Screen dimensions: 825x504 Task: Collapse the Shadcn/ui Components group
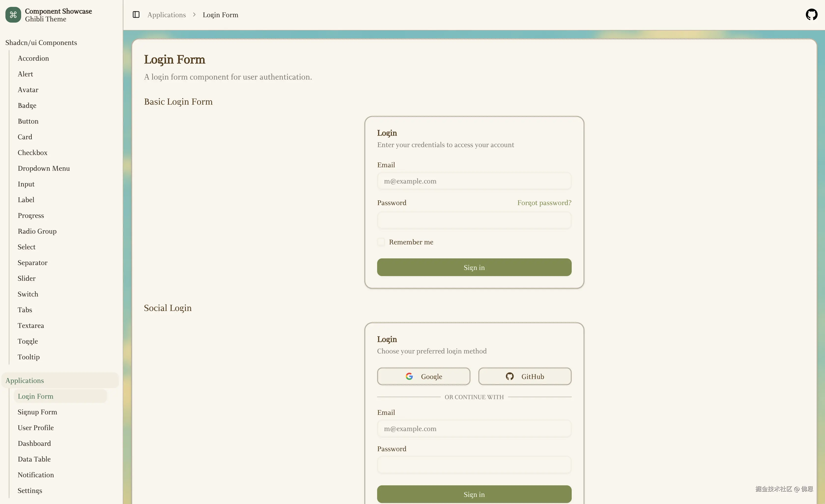pos(41,42)
